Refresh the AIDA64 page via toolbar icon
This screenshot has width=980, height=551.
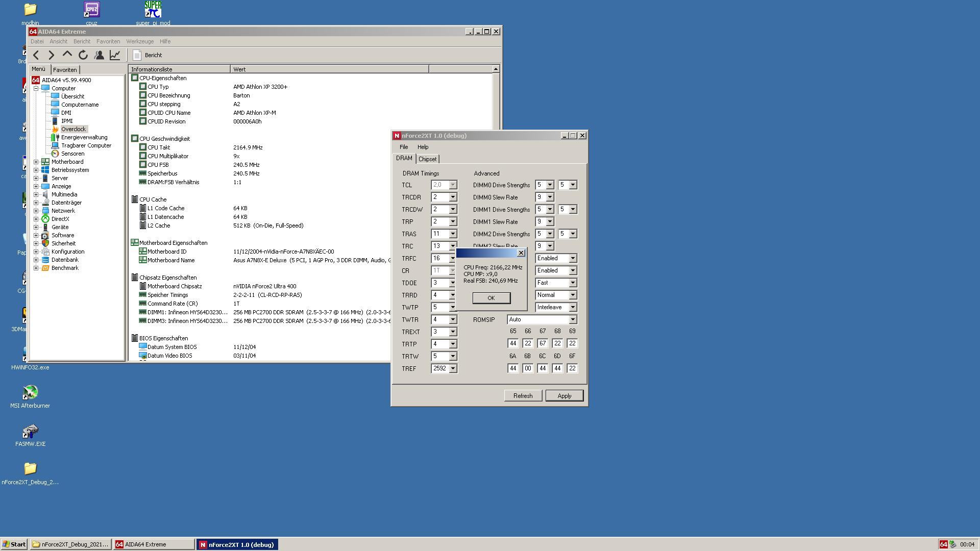[83, 55]
